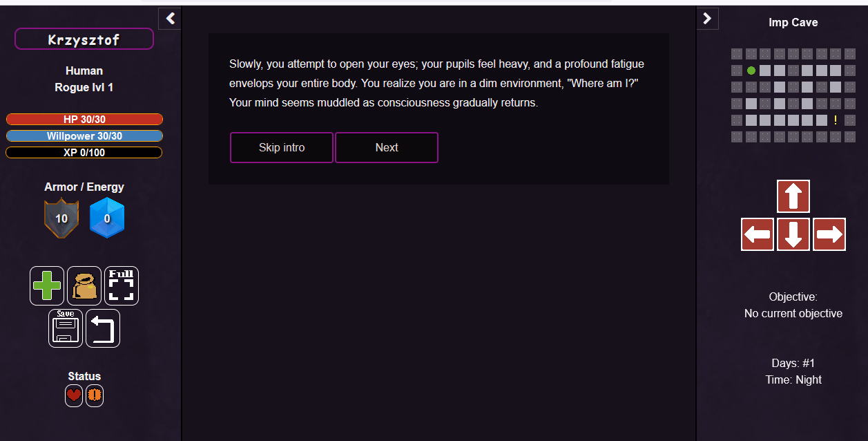The width and height of the screenshot is (868, 441).
Task: Collapse the right map panel chevron
Action: (707, 19)
